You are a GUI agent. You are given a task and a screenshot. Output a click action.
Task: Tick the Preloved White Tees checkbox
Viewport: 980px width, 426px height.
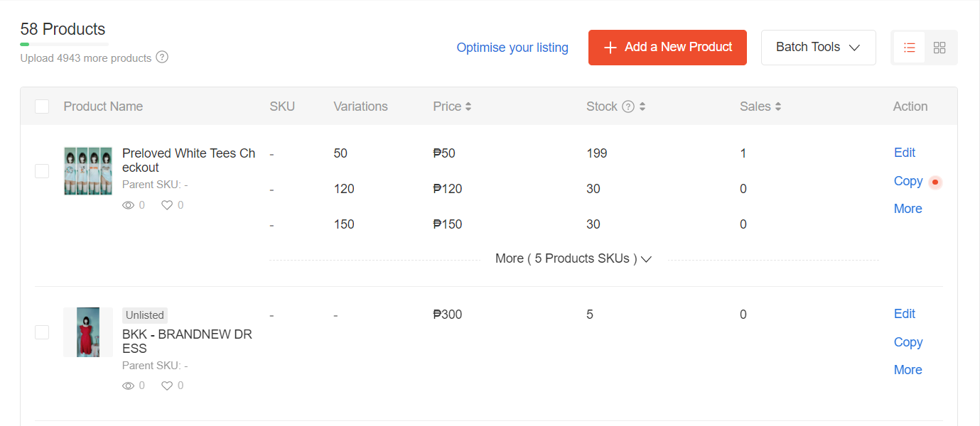point(42,171)
